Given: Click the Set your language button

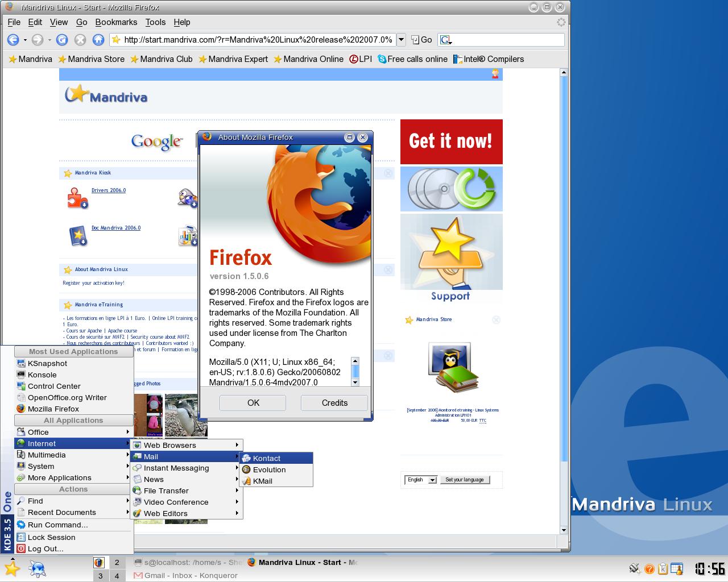Looking at the screenshot, I should (x=465, y=480).
